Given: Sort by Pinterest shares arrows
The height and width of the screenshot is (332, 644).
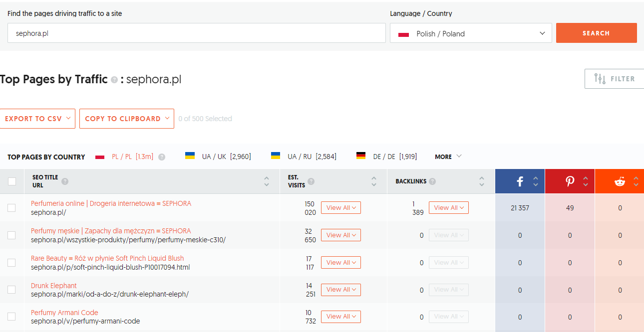Looking at the screenshot, I should (586, 181).
